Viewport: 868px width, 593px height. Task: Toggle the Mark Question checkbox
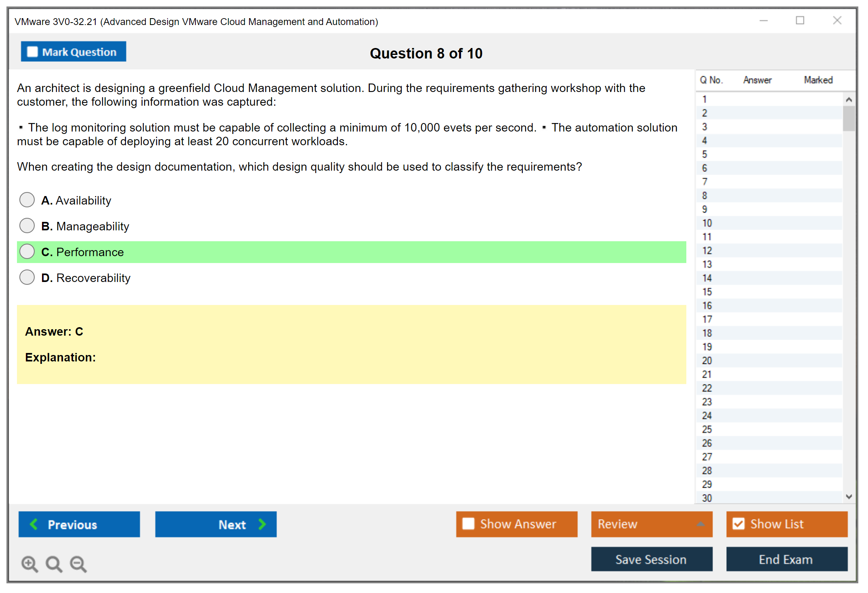point(32,52)
